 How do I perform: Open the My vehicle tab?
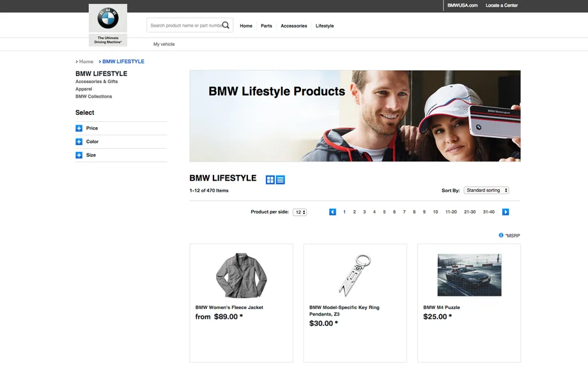[x=164, y=44]
